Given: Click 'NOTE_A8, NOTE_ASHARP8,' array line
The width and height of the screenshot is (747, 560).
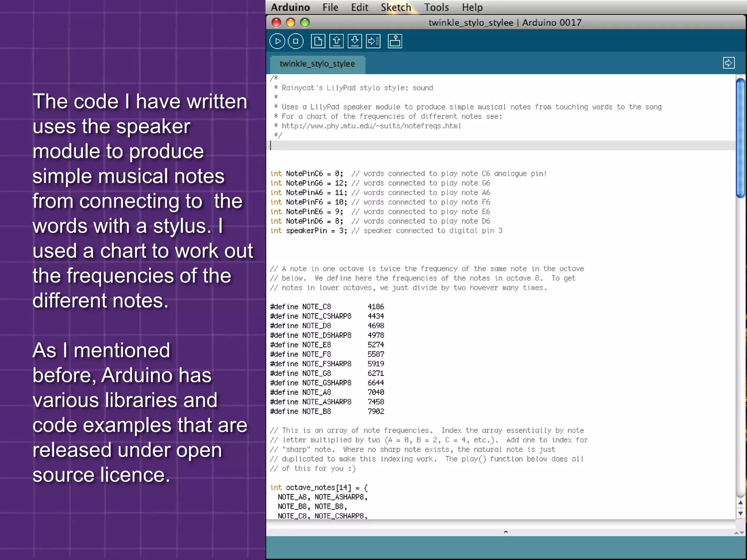Looking at the screenshot, I should [x=323, y=497].
